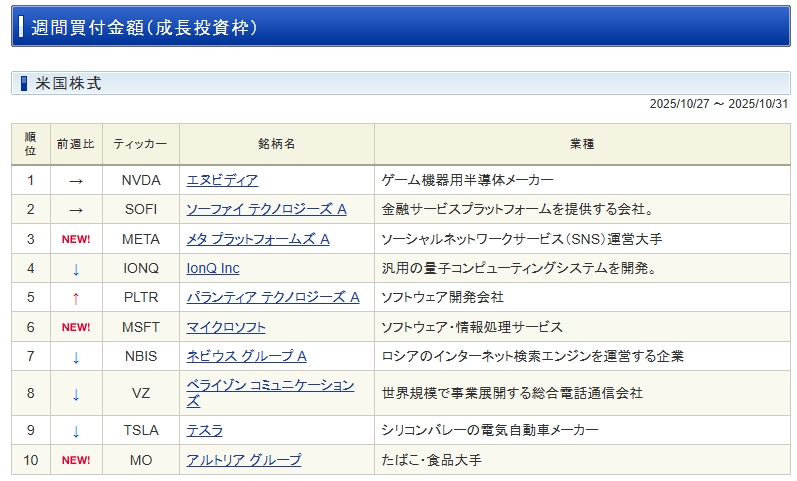Image resolution: width=797 pixels, height=481 pixels.
Task: Open the ネビウス グループ A link
Action: [246, 356]
